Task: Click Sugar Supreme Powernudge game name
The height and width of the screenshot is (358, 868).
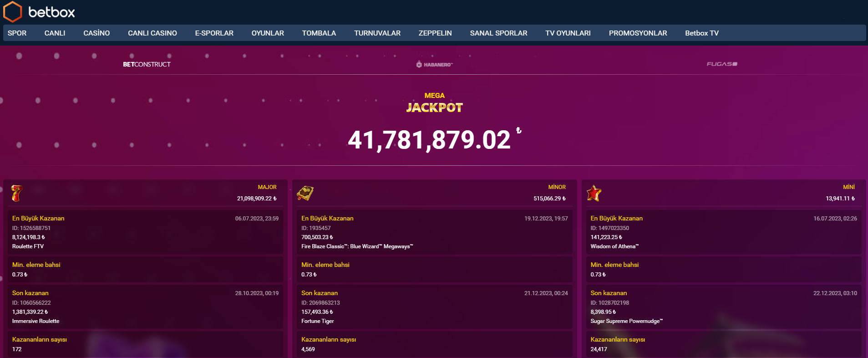Action: (626, 321)
